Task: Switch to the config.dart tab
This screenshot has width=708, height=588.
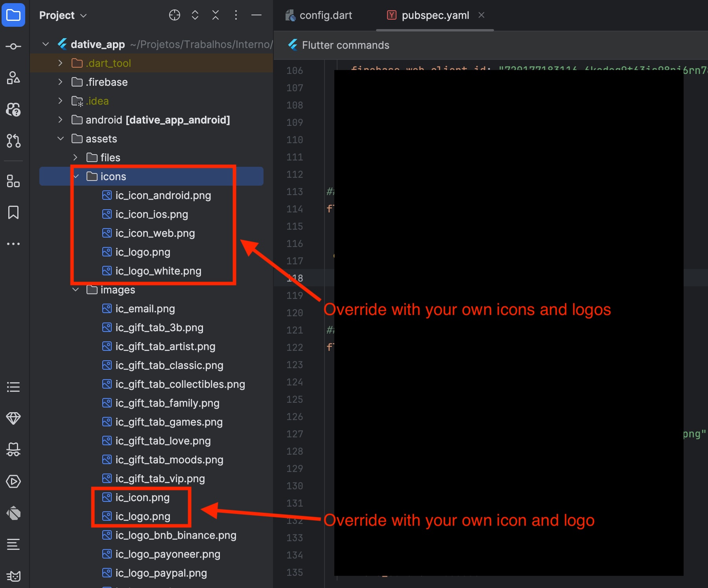Action: 325,15
